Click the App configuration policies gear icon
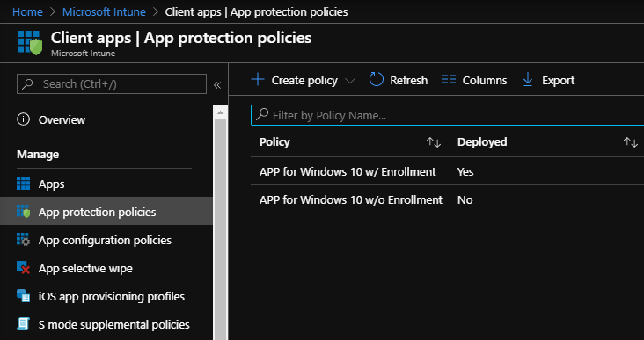Viewport: 644px width, 340px height. (x=24, y=240)
